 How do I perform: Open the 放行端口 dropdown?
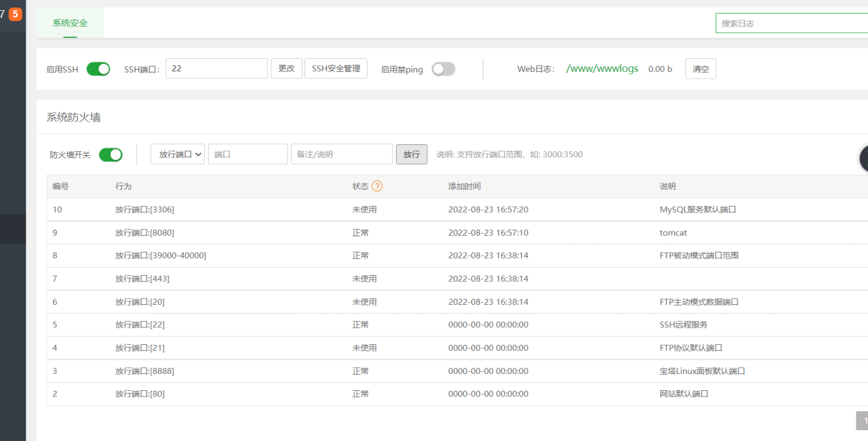click(178, 154)
